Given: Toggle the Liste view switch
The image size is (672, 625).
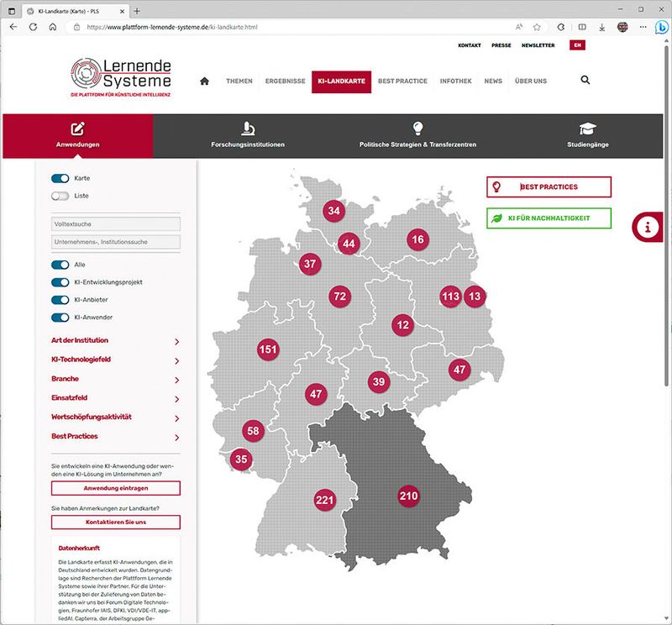Looking at the screenshot, I should [x=60, y=196].
